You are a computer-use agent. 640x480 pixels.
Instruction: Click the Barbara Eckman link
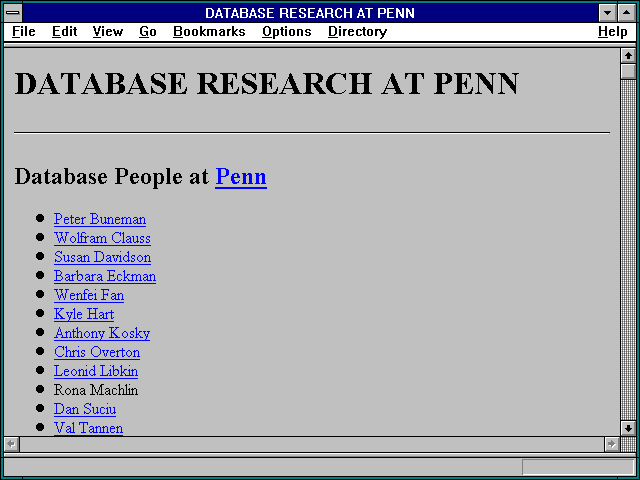pos(105,276)
